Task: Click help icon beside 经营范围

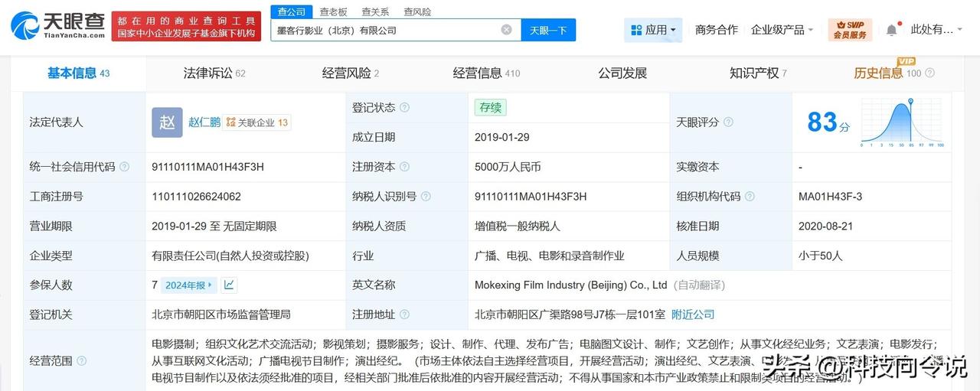Action: coord(82,360)
